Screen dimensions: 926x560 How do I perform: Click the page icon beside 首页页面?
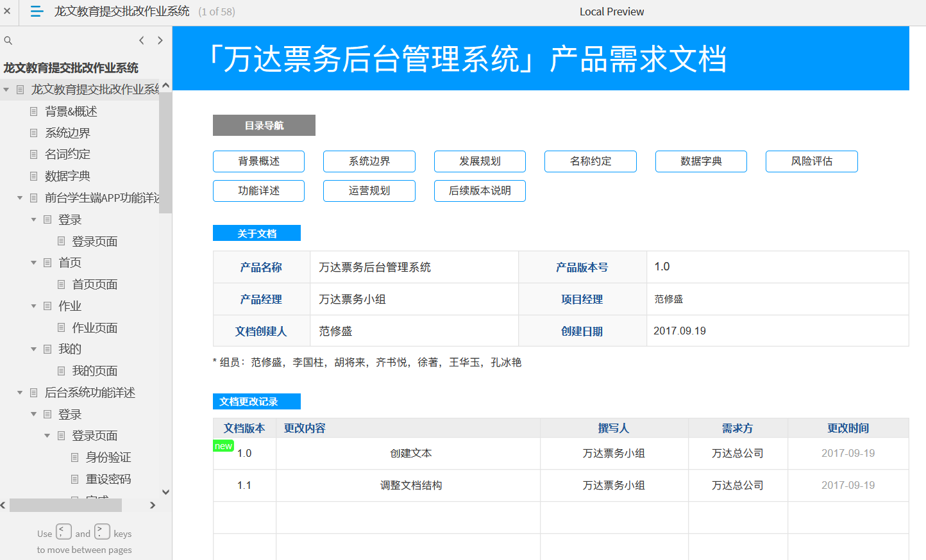[62, 284]
